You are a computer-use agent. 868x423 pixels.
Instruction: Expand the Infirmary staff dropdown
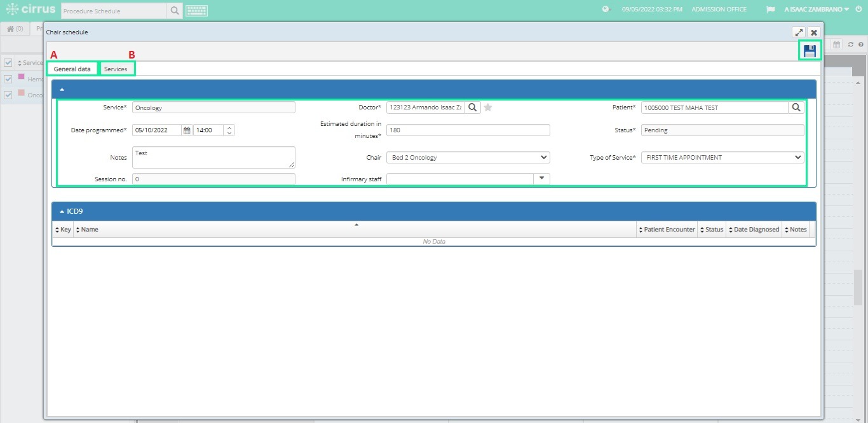coord(541,179)
